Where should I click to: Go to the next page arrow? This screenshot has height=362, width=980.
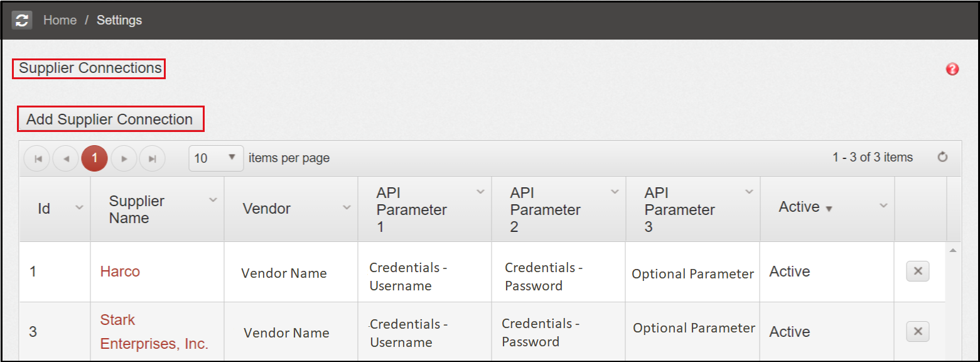click(124, 158)
